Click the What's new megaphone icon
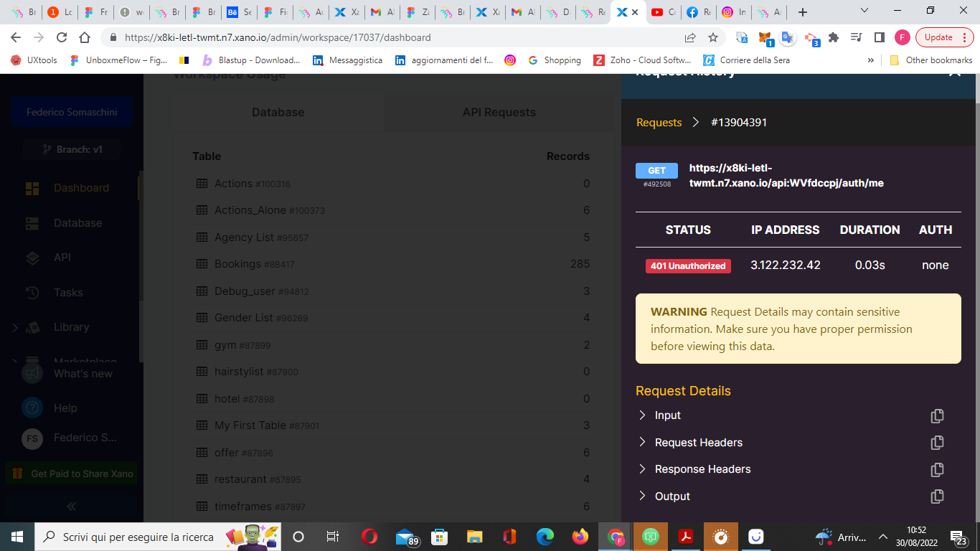This screenshot has width=980, height=551. (32, 374)
